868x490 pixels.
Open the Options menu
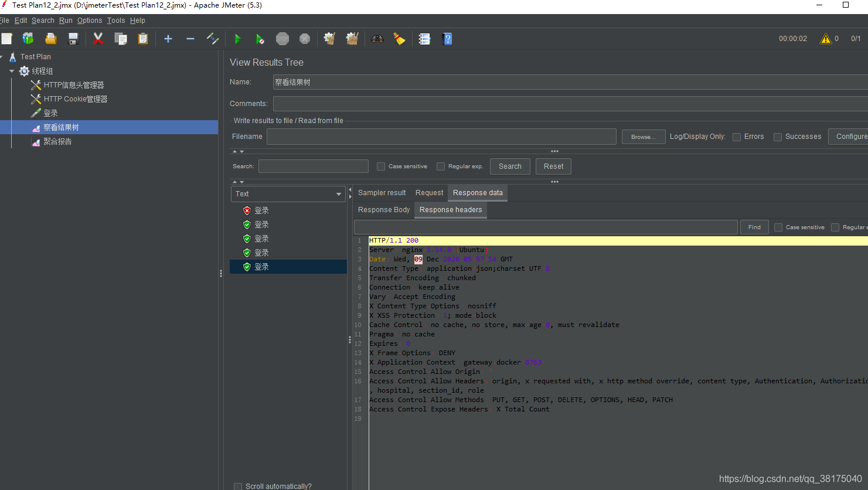[90, 21]
